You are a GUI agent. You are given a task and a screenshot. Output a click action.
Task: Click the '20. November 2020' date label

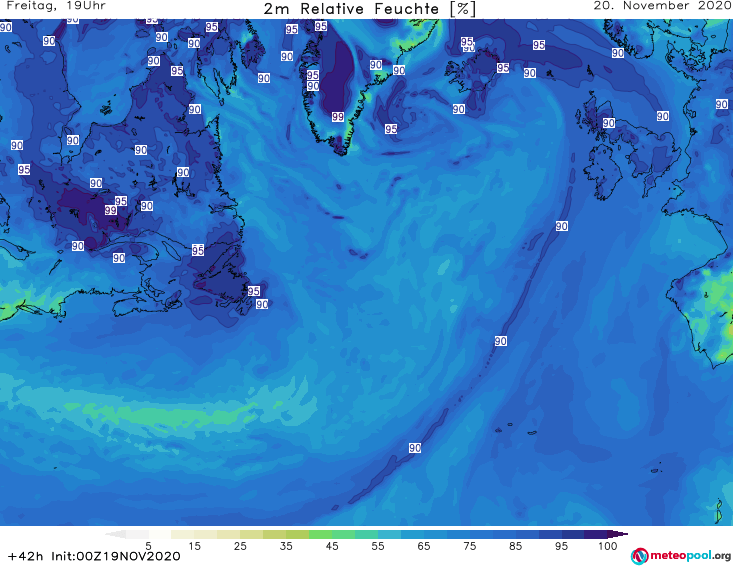point(663,6)
